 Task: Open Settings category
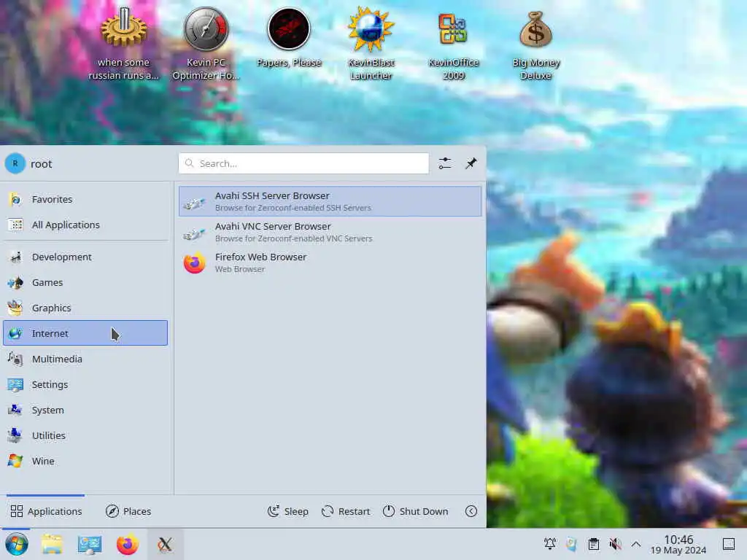pos(85,384)
